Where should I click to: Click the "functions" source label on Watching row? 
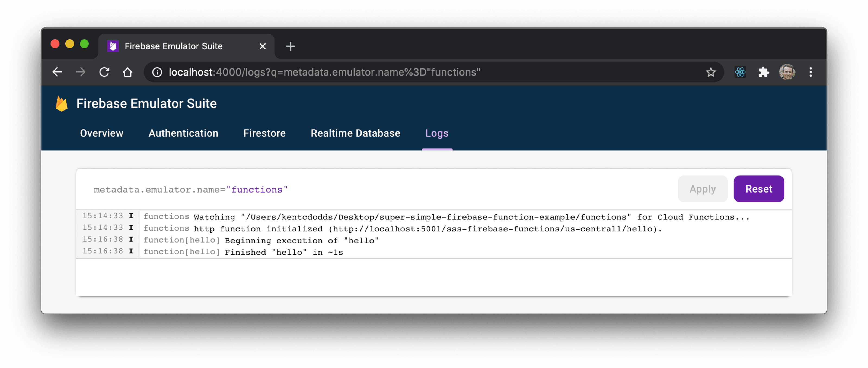point(167,216)
